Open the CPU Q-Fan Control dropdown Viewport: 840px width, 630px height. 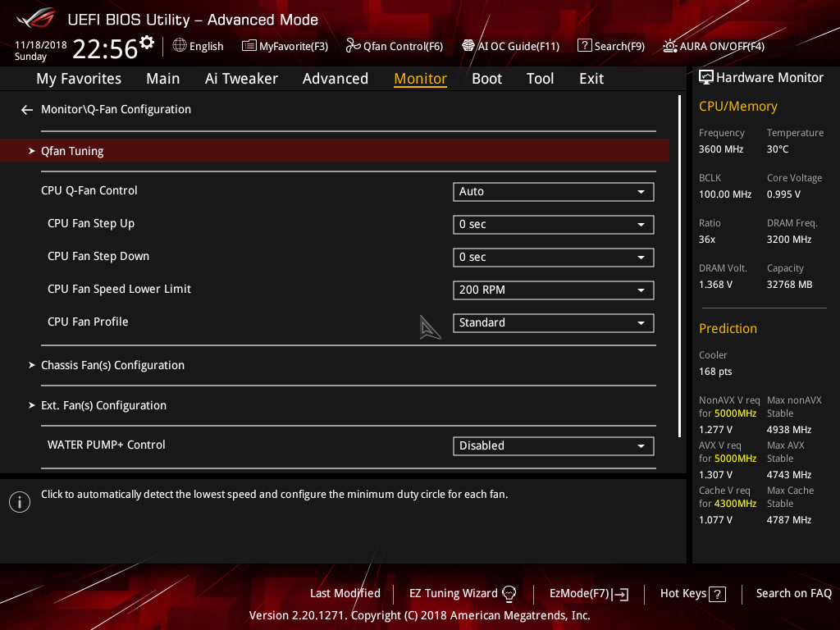(554, 192)
